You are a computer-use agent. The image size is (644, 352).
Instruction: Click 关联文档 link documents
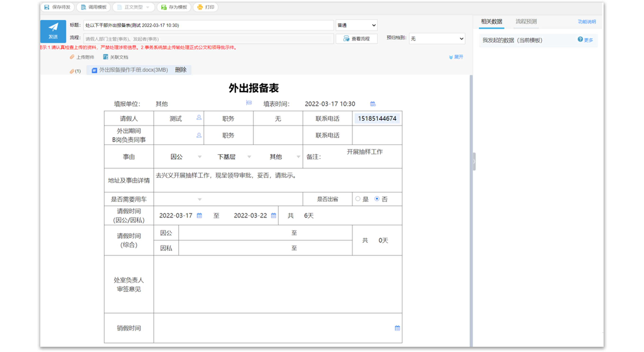pos(115,57)
